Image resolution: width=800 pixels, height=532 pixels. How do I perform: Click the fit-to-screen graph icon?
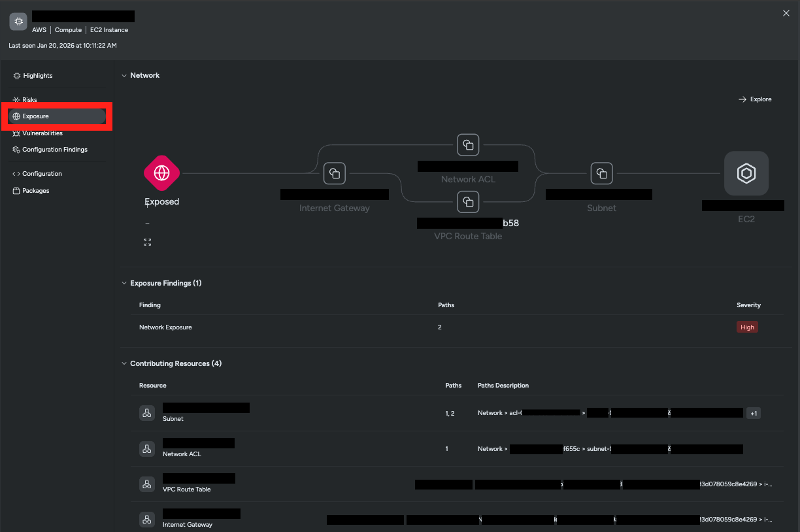click(147, 242)
